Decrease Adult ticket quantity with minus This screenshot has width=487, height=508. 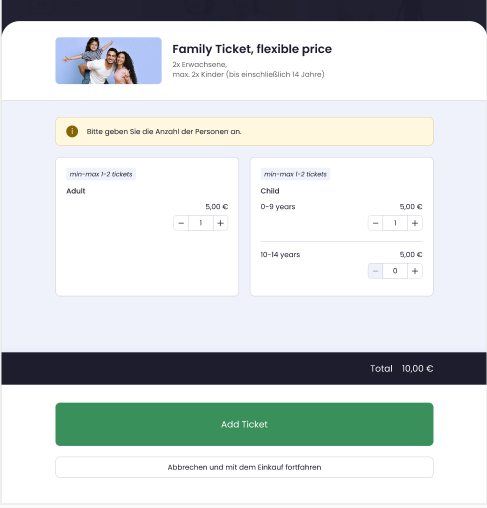(x=181, y=223)
